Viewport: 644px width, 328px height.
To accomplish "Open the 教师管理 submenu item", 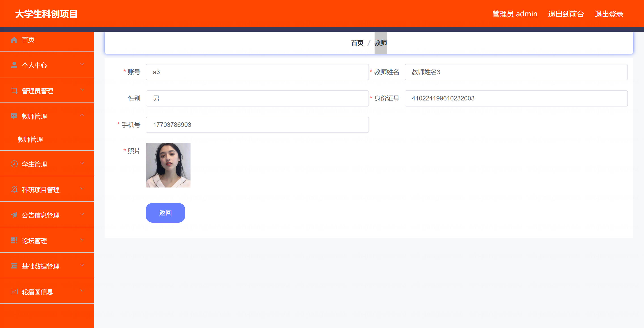I will click(x=30, y=139).
